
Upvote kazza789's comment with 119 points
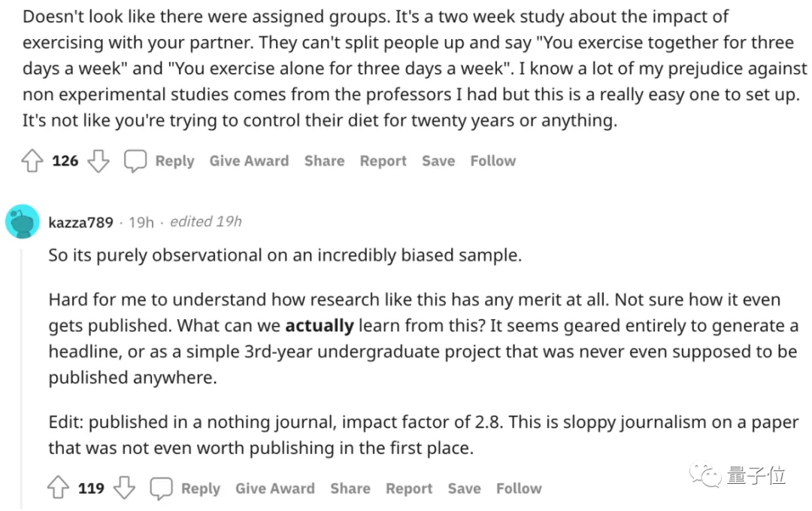tap(58, 488)
